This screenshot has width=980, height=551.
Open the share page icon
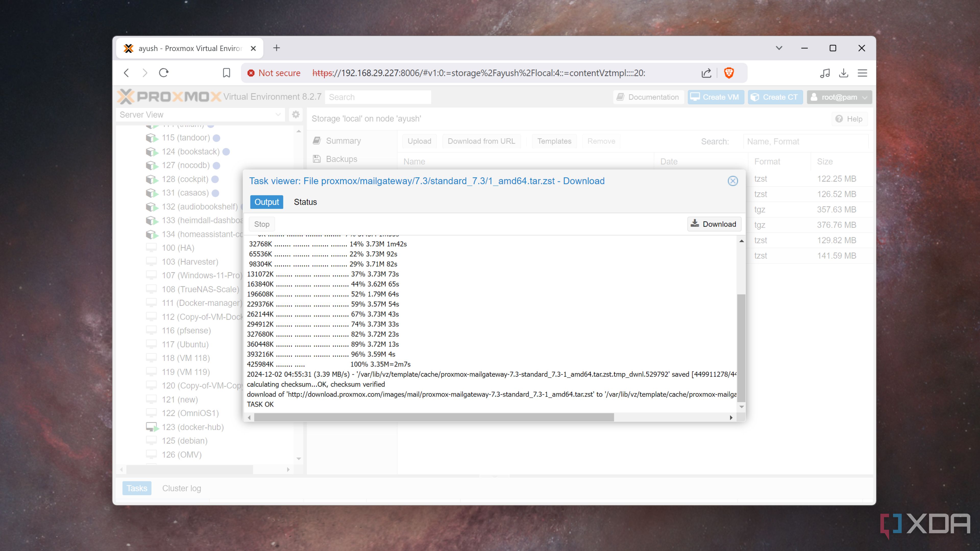pyautogui.click(x=706, y=73)
